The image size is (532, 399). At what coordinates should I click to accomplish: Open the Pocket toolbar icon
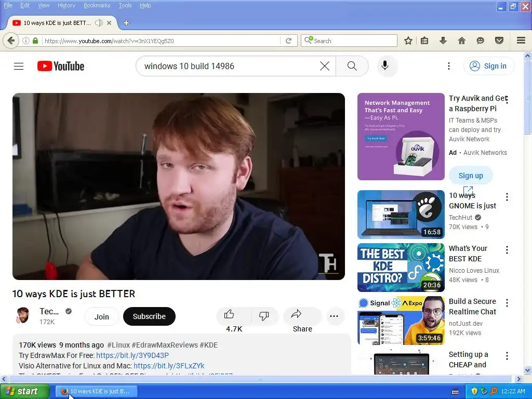[x=499, y=41]
